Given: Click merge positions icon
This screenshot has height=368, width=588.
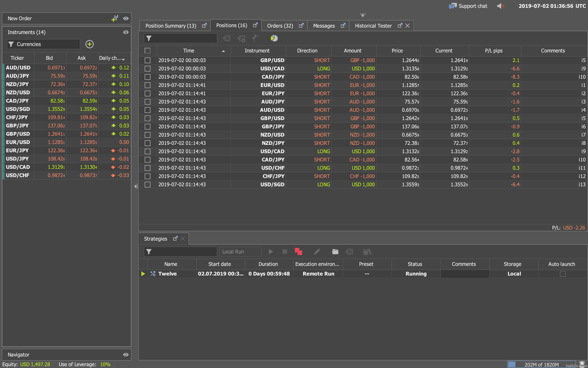Looking at the screenshot, I should point(255,38).
